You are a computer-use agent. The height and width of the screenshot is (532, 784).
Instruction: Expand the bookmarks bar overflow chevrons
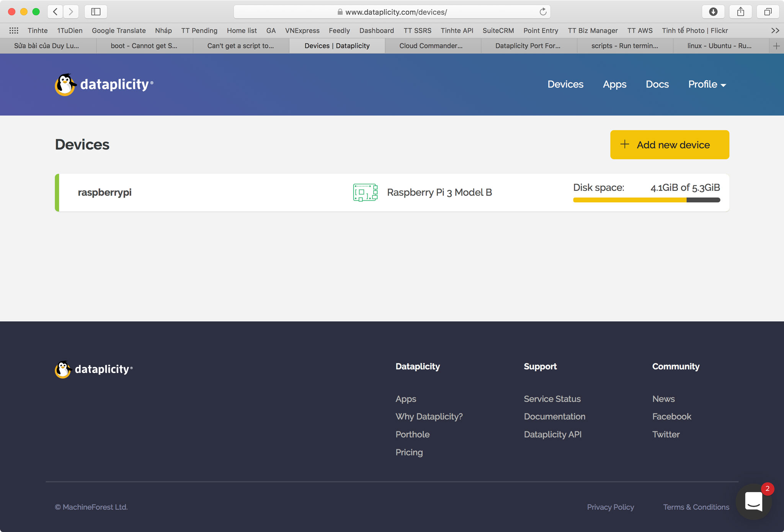[x=775, y=31]
